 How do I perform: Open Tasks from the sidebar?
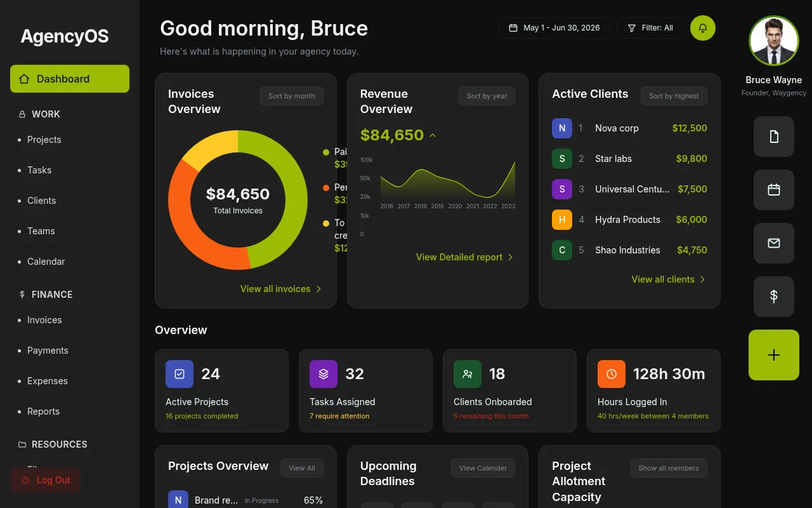(x=39, y=170)
